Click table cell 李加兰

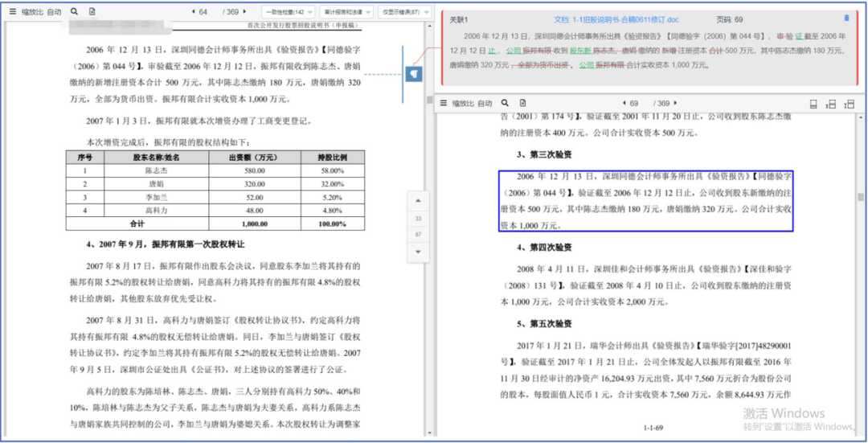pyautogui.click(x=156, y=197)
